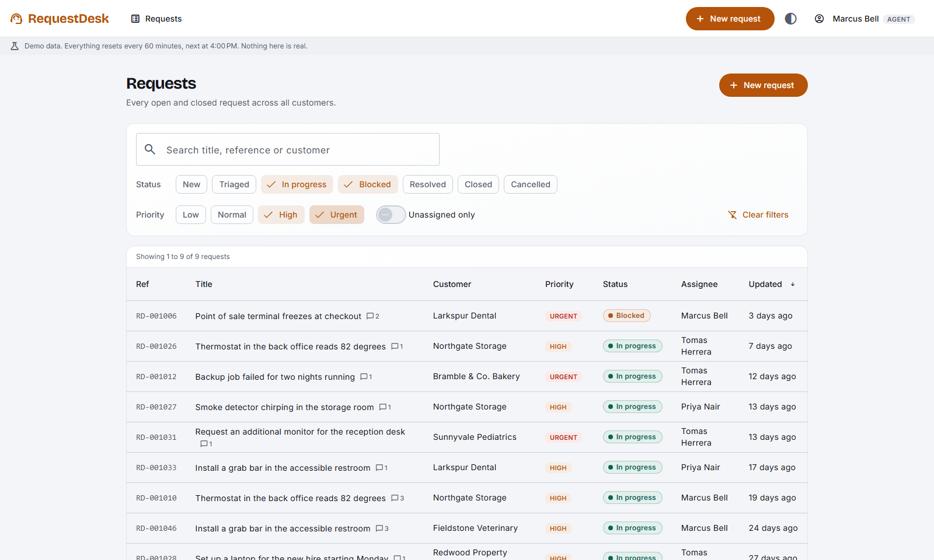Sort by the Ref column header
The height and width of the screenshot is (560, 934).
pyautogui.click(x=142, y=284)
